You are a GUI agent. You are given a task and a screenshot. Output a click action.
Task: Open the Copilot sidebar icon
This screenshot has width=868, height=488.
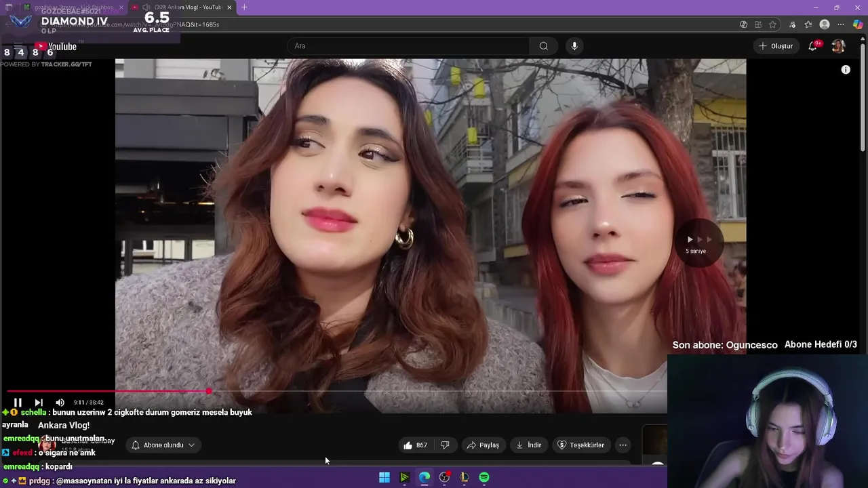[x=858, y=24]
